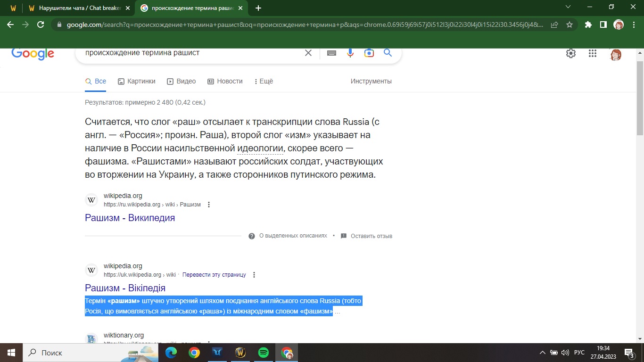Bookmark this page with star icon
The width and height of the screenshot is (644, 362).
pyautogui.click(x=570, y=25)
